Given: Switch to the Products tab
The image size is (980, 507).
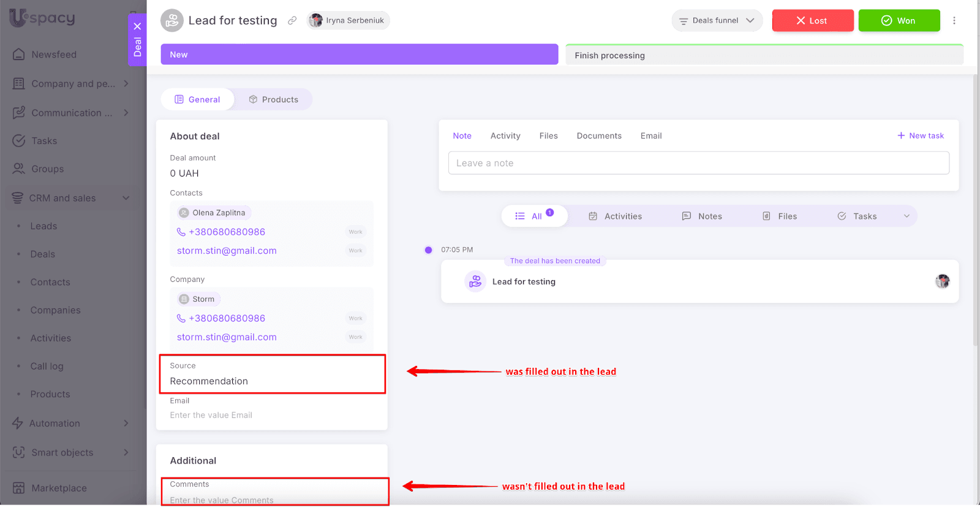Looking at the screenshot, I should 274,99.
